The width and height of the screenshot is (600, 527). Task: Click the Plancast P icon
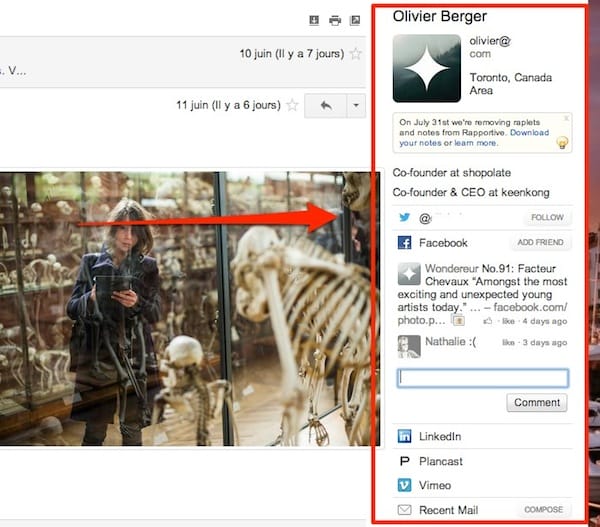404,461
